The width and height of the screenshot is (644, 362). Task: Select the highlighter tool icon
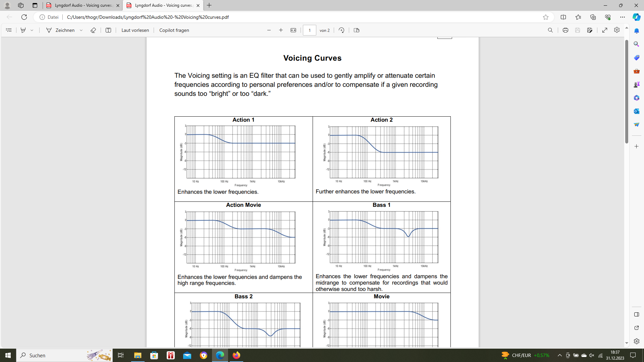[x=23, y=30]
